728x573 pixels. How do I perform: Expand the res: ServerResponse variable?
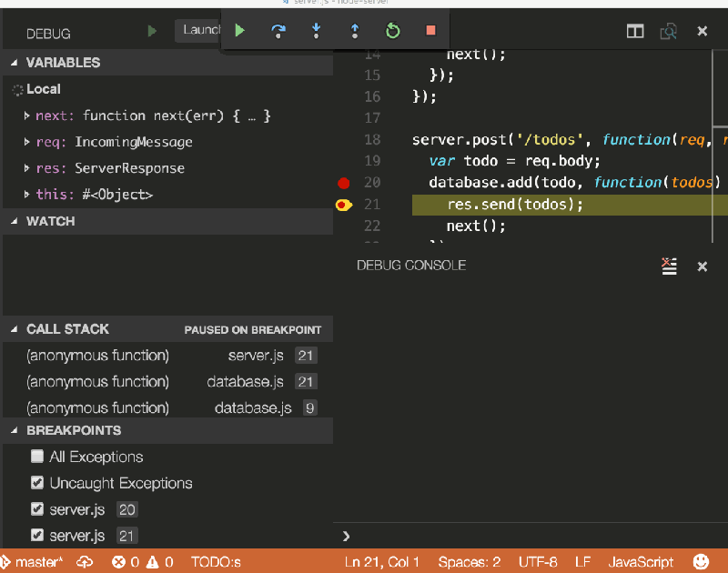(x=27, y=168)
